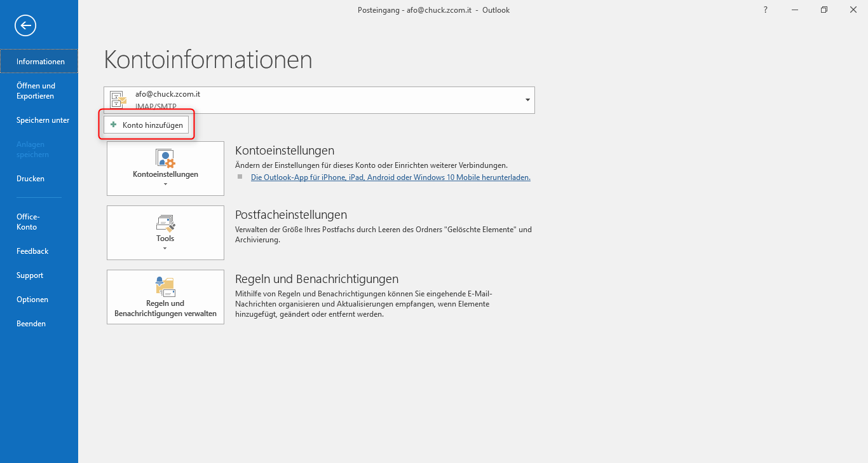This screenshot has width=868, height=463.
Task: Select the Informationen menu item
Action: [40, 62]
